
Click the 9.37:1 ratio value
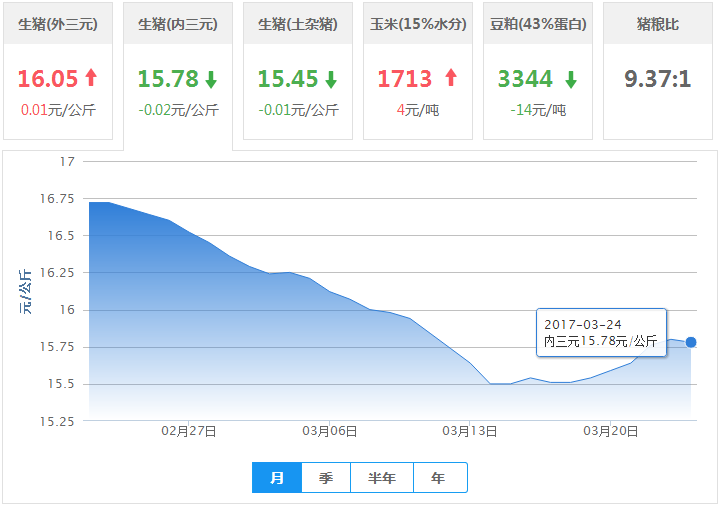click(x=658, y=79)
